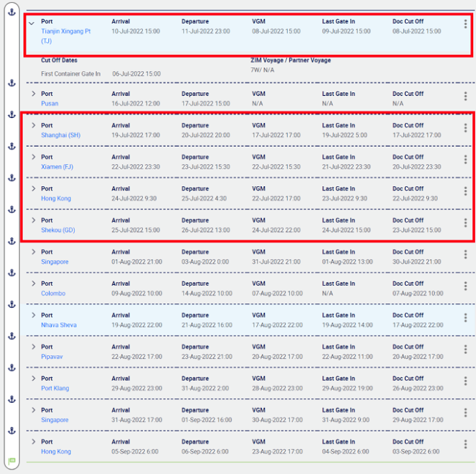Click the green flag icon ending the timeline

[12, 461]
